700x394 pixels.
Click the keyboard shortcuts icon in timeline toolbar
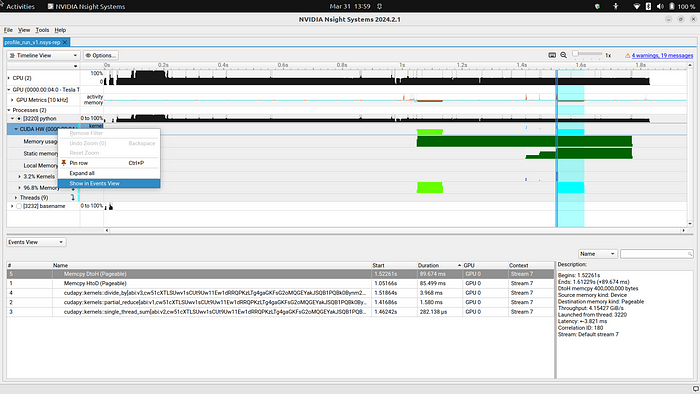click(x=552, y=55)
